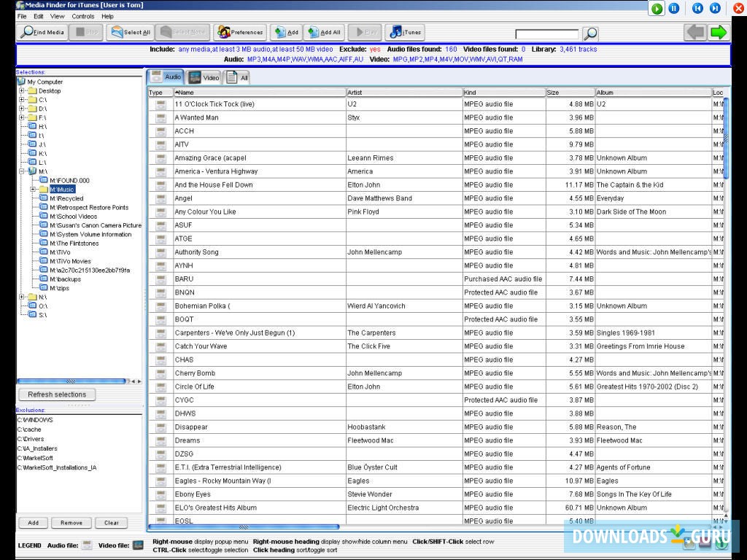This screenshot has width=747, height=560.
Task: Open the Controls menu
Action: [83, 16]
